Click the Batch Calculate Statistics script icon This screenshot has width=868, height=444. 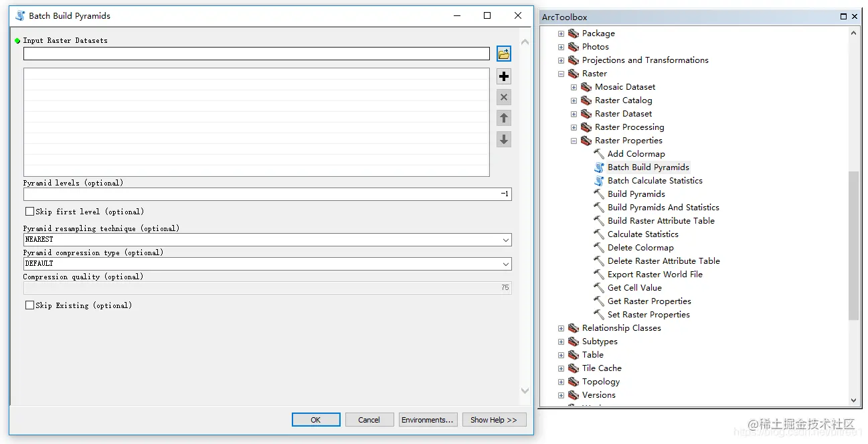click(599, 181)
